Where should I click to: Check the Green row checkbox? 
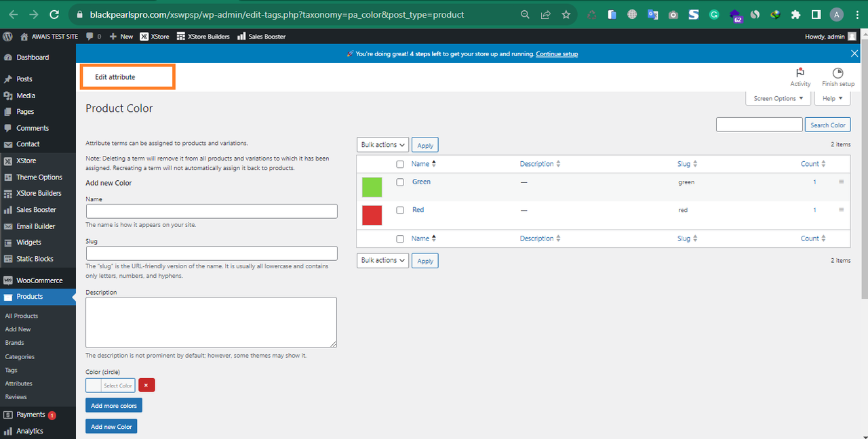coord(400,182)
